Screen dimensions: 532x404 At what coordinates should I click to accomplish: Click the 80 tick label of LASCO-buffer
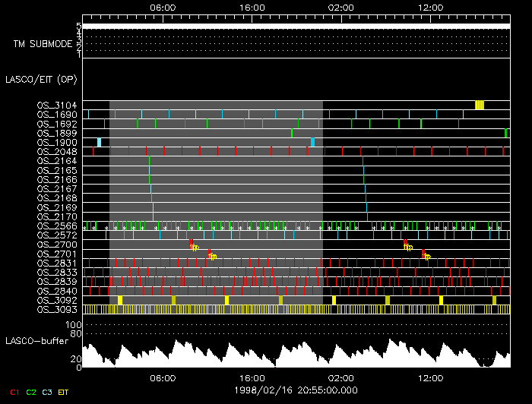(x=76, y=334)
